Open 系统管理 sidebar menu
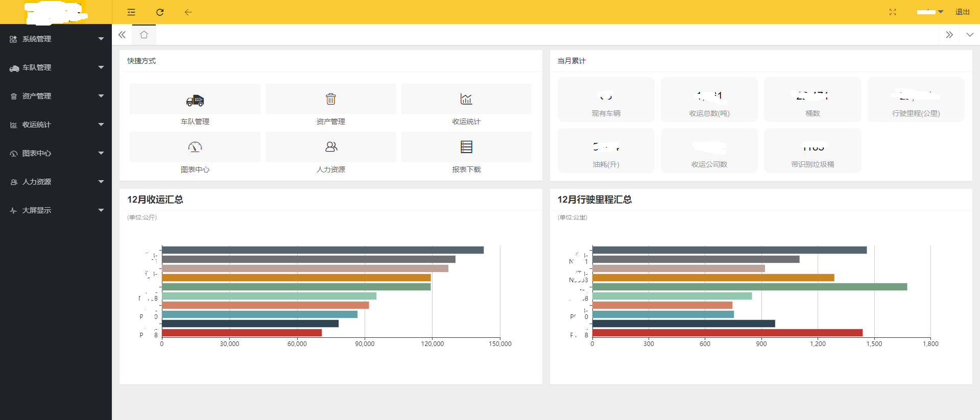This screenshot has width=980, height=420. (56, 39)
